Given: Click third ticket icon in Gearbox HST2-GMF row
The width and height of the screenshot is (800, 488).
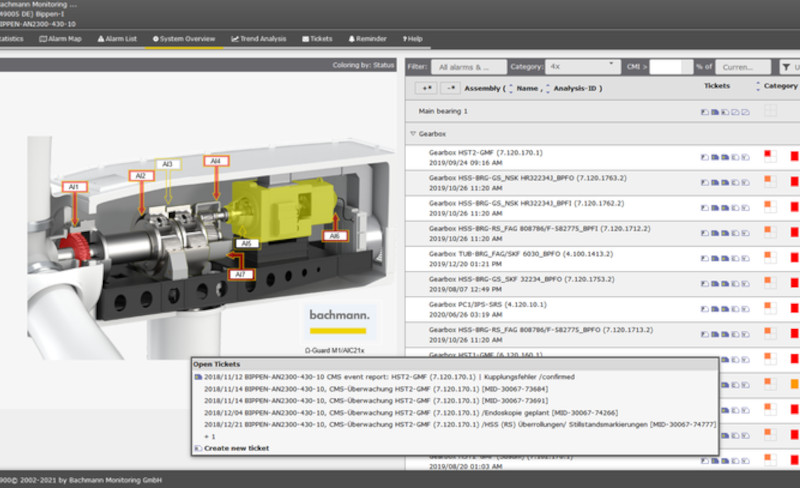Looking at the screenshot, I should [x=725, y=157].
